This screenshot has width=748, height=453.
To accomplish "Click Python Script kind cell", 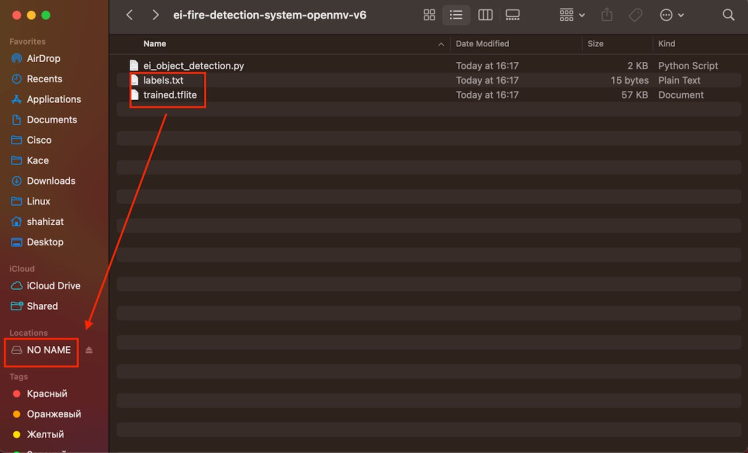I will pos(688,66).
